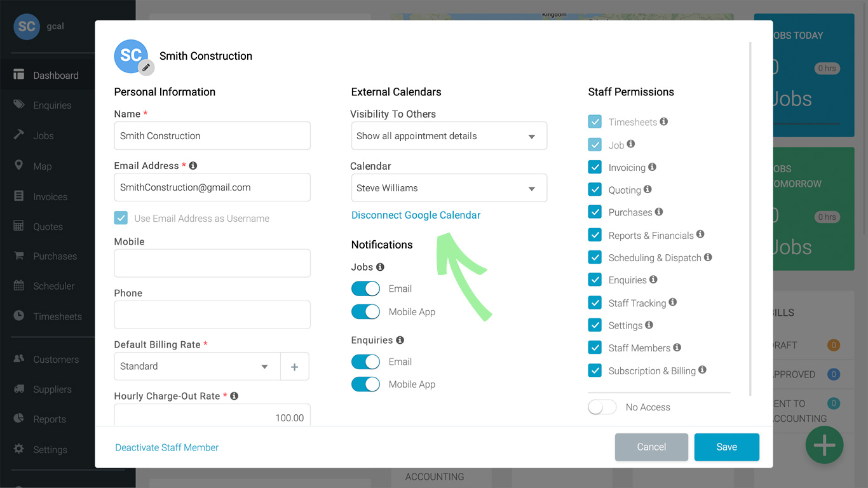Click the pencil edit avatar icon
This screenshot has width=868, height=488.
[x=146, y=67]
